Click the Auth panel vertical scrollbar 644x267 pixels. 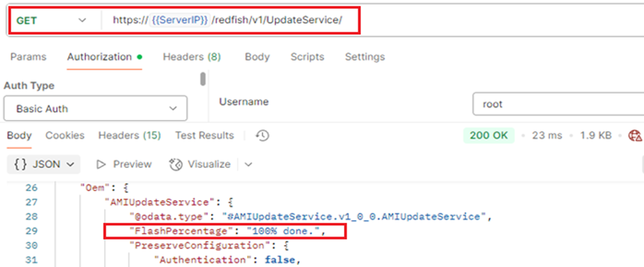click(203, 80)
